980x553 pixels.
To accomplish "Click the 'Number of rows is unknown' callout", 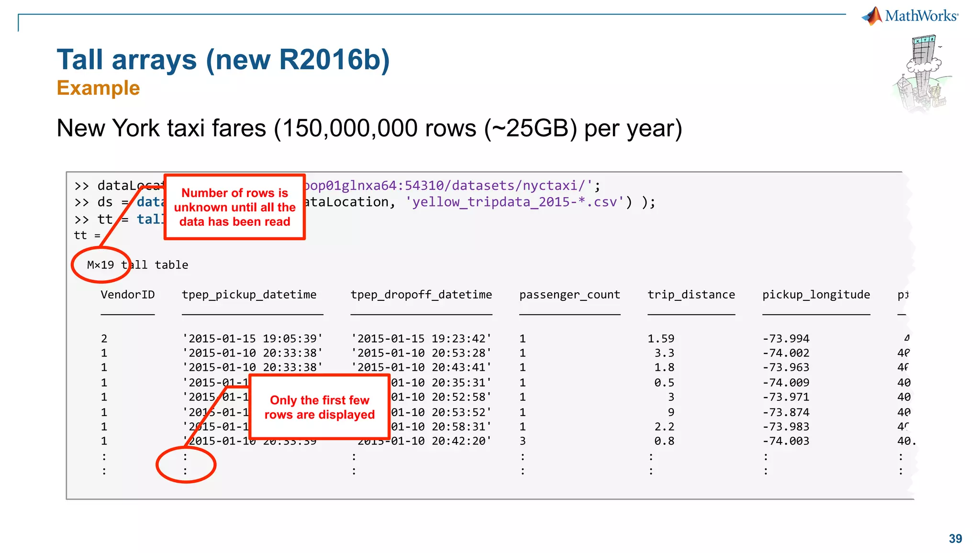I will click(234, 207).
